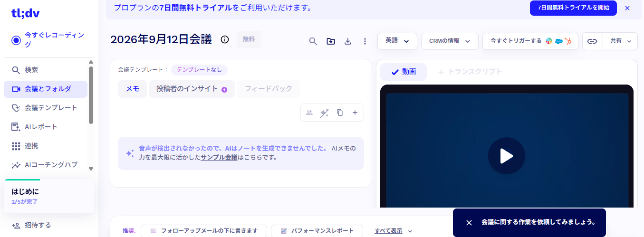Screen dimensions: 644x237
Task: Open the 英語 language dropdown
Action: 397,41
